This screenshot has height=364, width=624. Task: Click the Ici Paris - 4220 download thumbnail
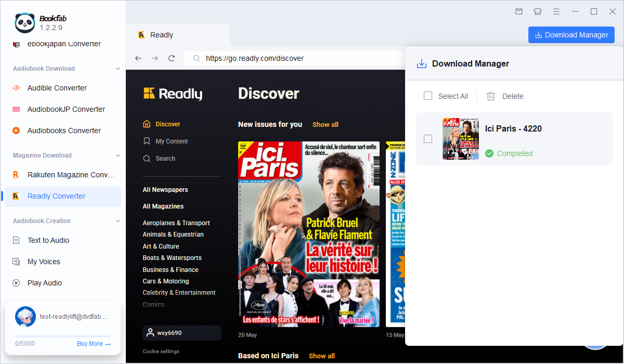coord(461,139)
